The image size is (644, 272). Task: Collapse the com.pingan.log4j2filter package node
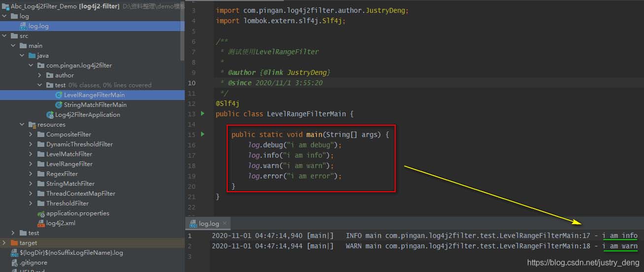click(32, 66)
